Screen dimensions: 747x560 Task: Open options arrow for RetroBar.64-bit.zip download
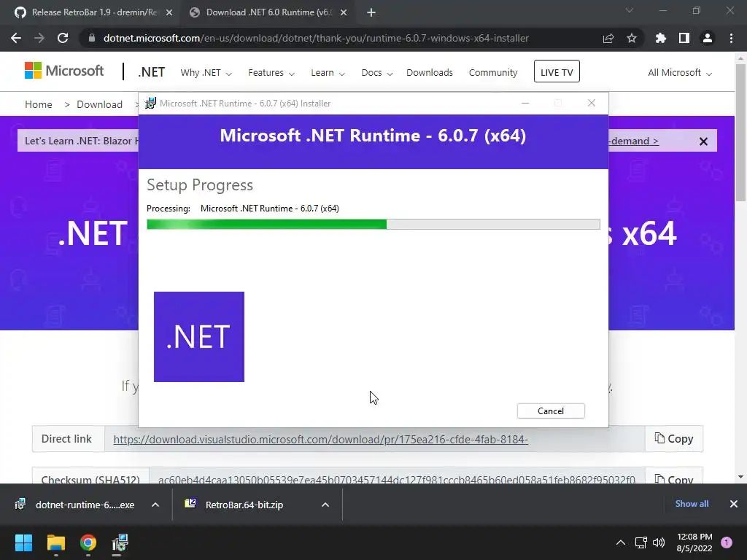[x=325, y=505]
